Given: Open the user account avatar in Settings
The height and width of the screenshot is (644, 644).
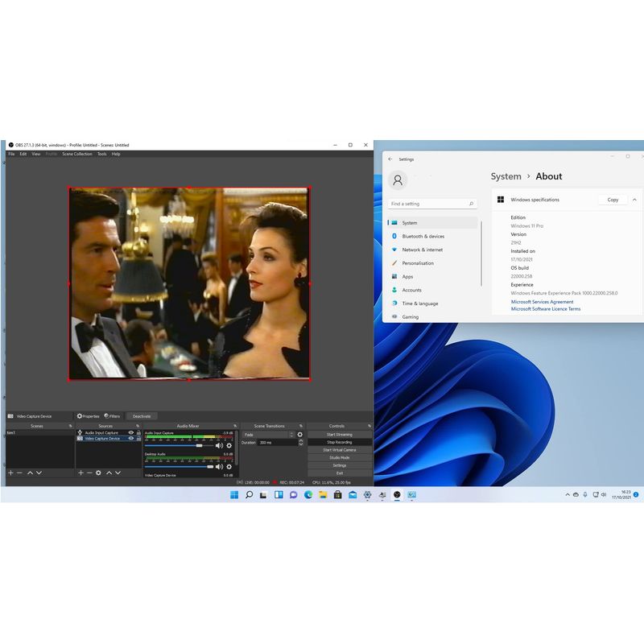Looking at the screenshot, I should (398, 180).
